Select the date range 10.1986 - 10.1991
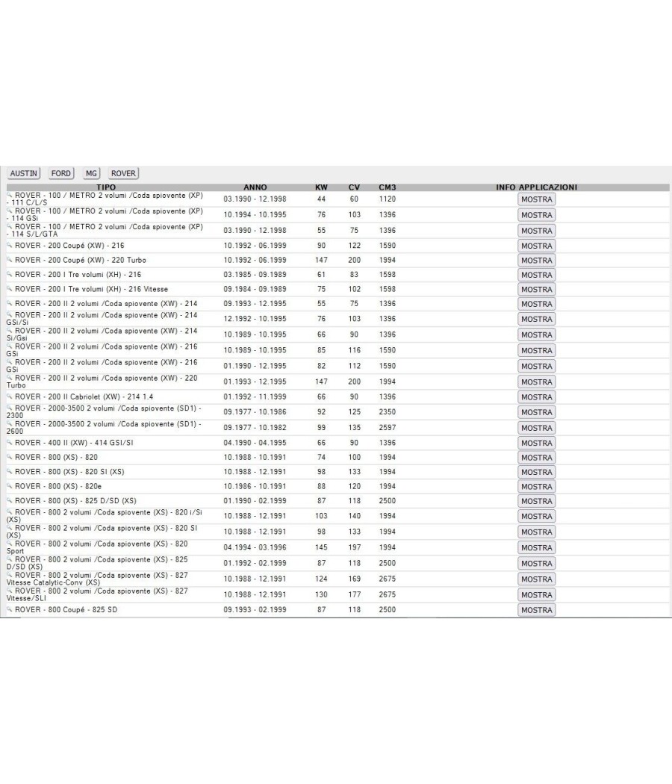672x784 pixels. click(255, 486)
